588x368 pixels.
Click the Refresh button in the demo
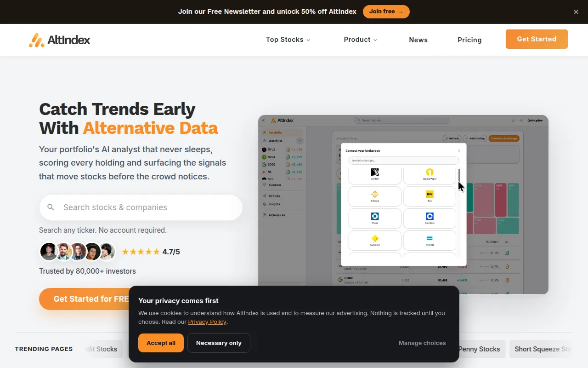click(x=452, y=138)
